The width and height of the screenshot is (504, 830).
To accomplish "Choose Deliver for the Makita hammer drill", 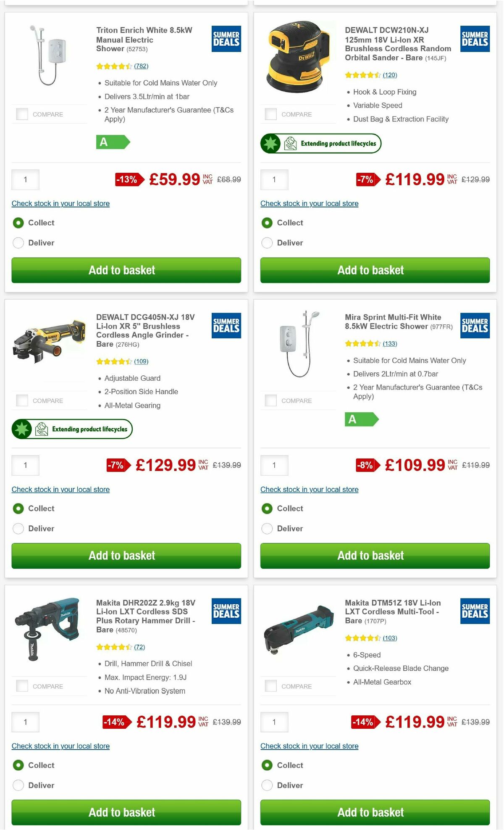I will 18,785.
